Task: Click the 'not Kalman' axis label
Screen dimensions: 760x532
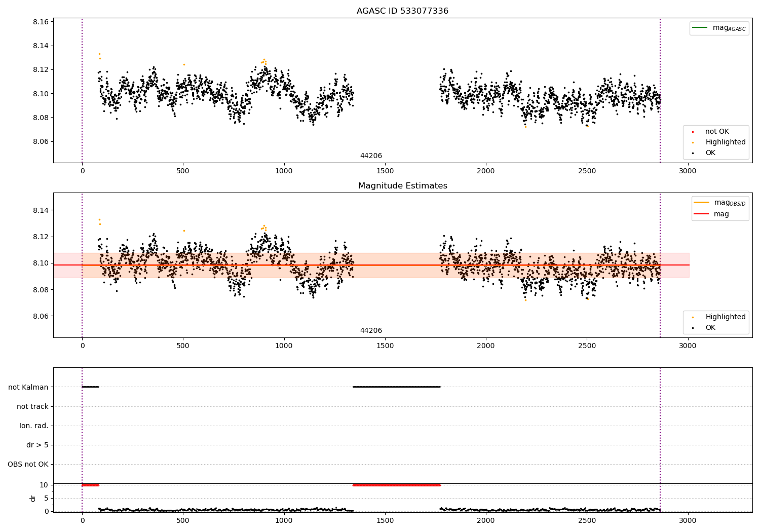Action: pyautogui.click(x=28, y=387)
